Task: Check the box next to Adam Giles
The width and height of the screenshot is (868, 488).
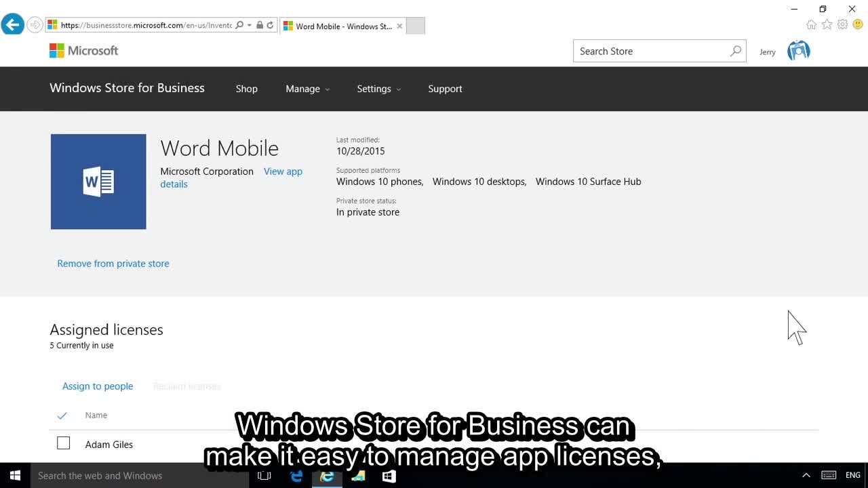Action: pyautogui.click(x=63, y=443)
